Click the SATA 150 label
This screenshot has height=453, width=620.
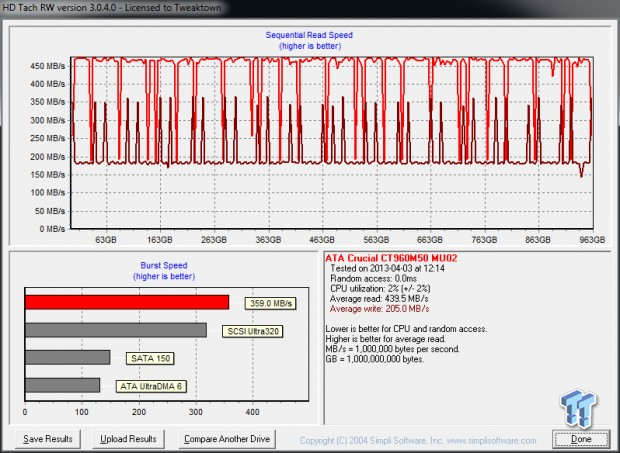pos(150,359)
